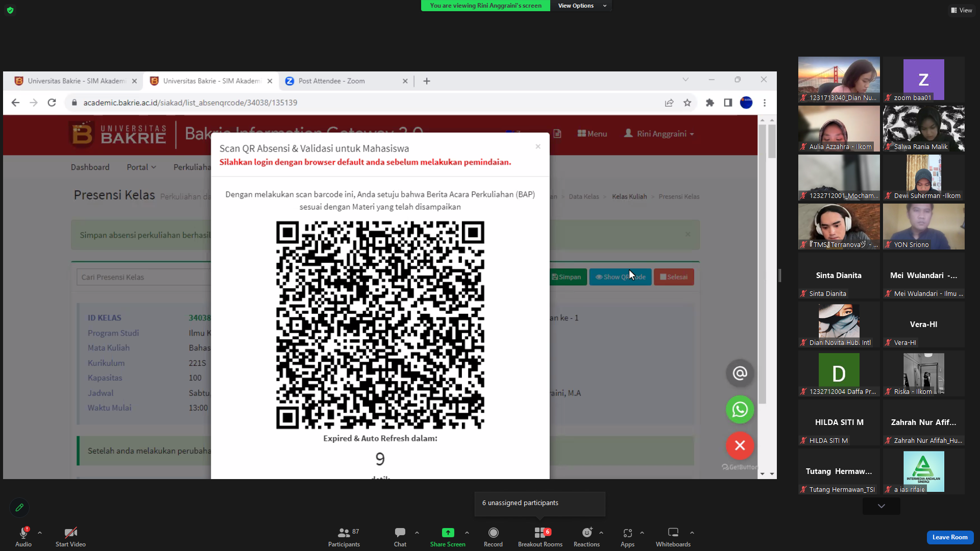Screen dimensions: 980x551
Task: Expand the Portal menu
Action: click(x=141, y=167)
